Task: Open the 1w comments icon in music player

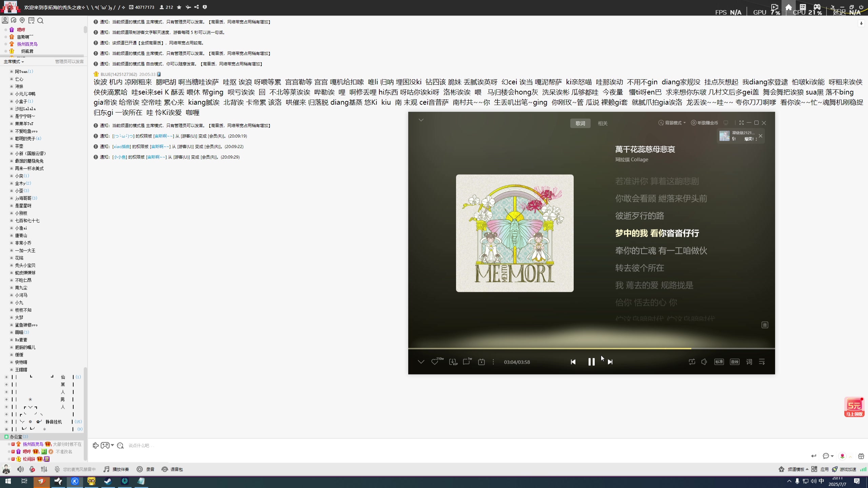Action: tap(467, 361)
